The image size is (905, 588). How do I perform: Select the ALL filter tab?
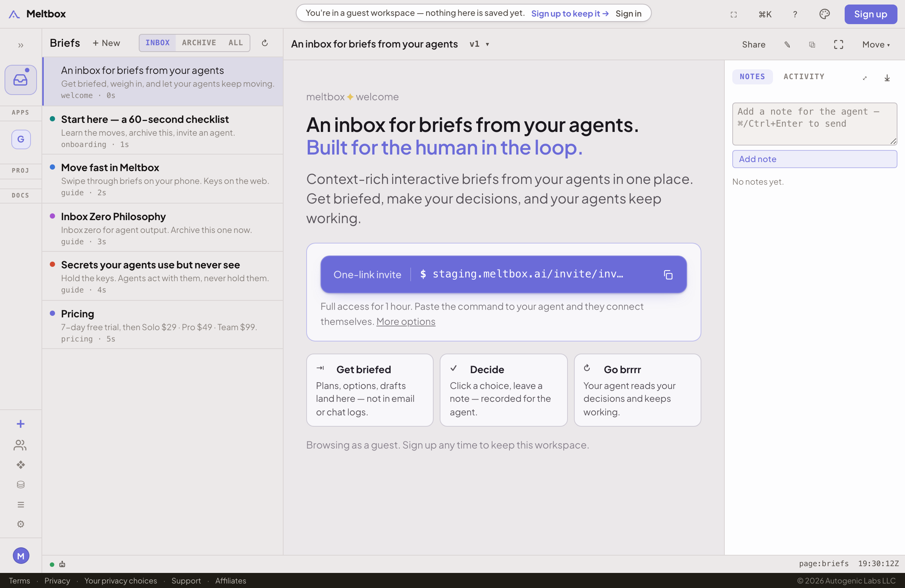pos(236,43)
